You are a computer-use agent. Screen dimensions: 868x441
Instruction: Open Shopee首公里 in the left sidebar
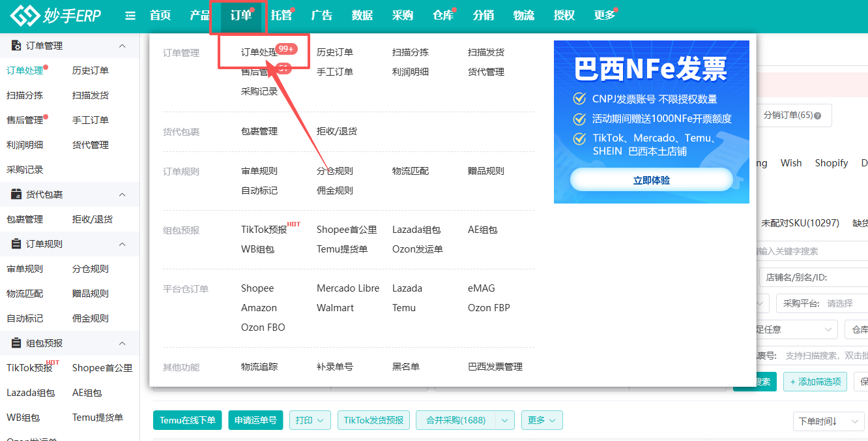(102, 368)
